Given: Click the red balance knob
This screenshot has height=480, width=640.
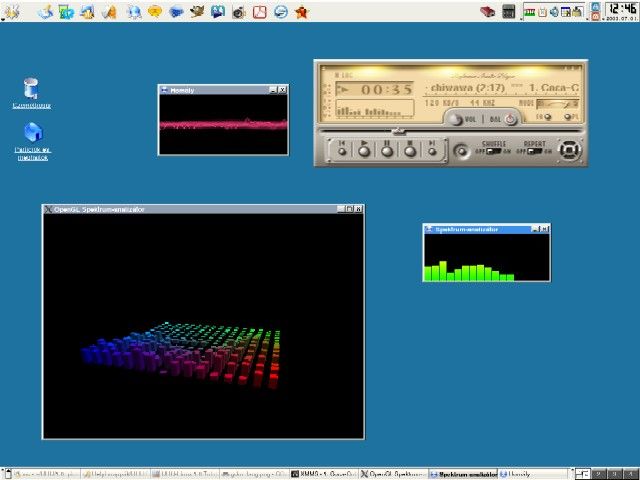Looking at the screenshot, I should (x=510, y=119).
